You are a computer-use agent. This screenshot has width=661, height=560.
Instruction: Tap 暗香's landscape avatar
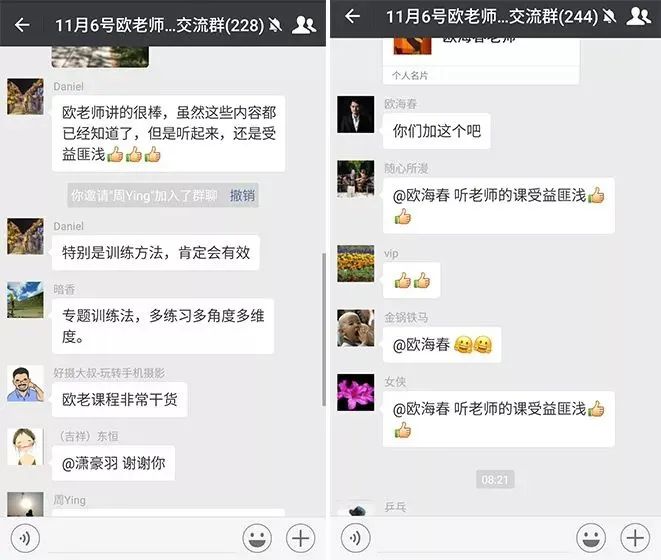tap(25, 300)
